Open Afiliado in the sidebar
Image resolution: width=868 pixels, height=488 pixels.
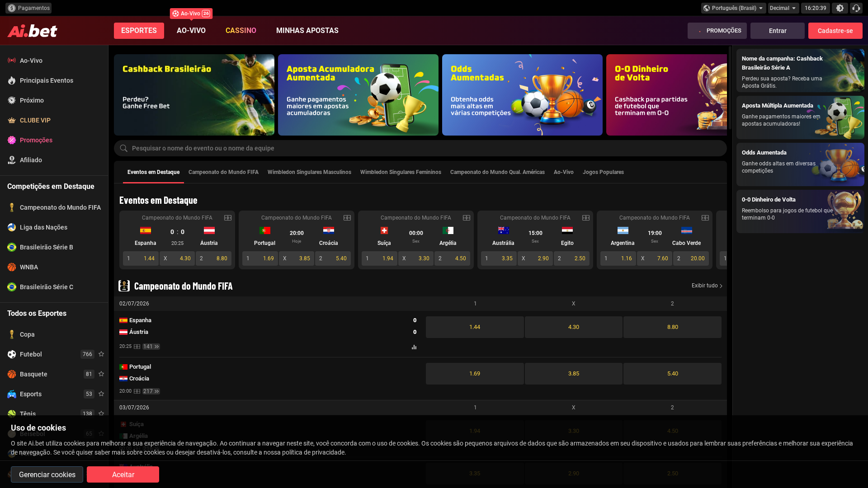tap(54, 160)
